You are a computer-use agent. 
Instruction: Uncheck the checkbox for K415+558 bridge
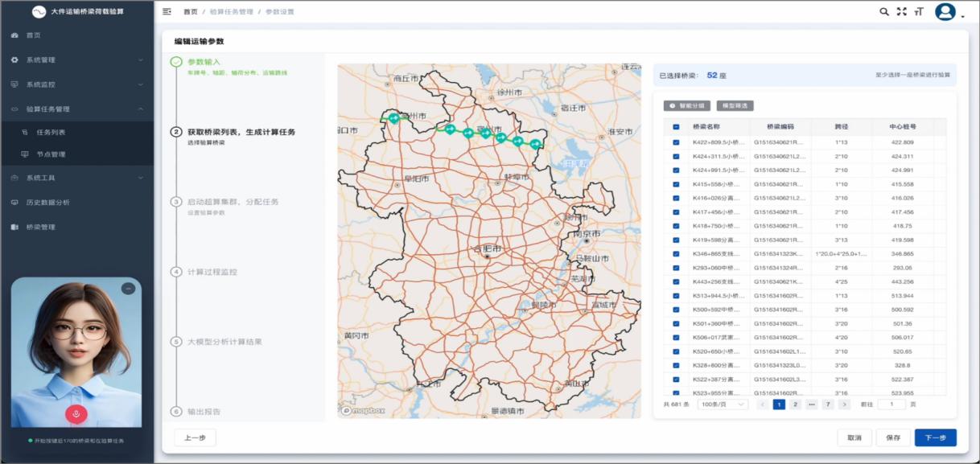676,184
